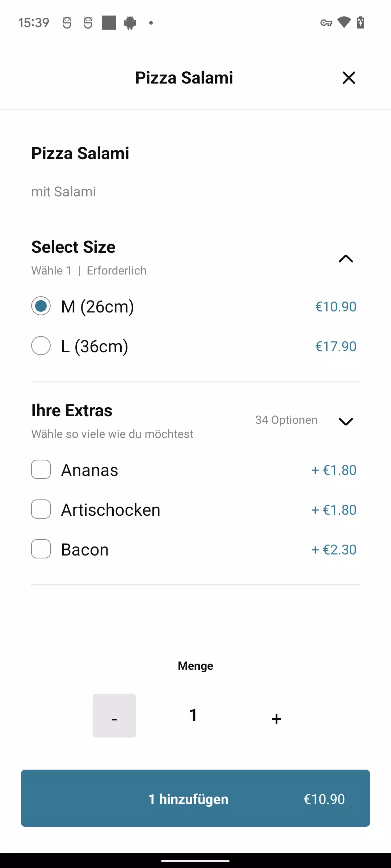Tap the Wi-Fi signal icon
391x868 pixels.
[344, 22]
